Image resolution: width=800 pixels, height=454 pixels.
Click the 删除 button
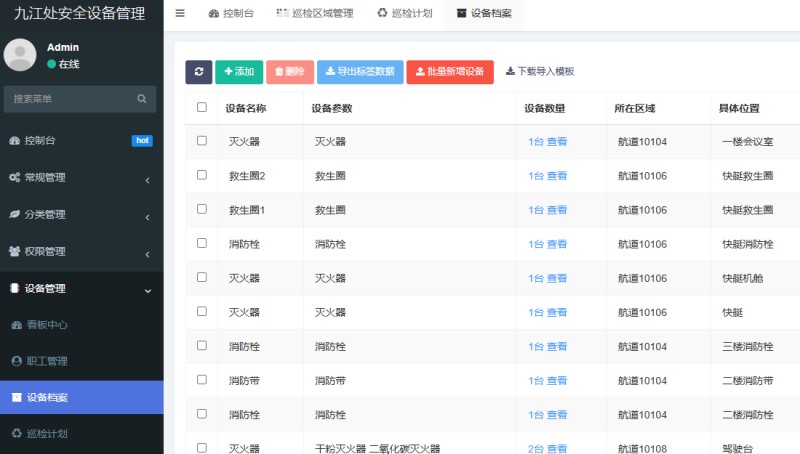pos(290,72)
